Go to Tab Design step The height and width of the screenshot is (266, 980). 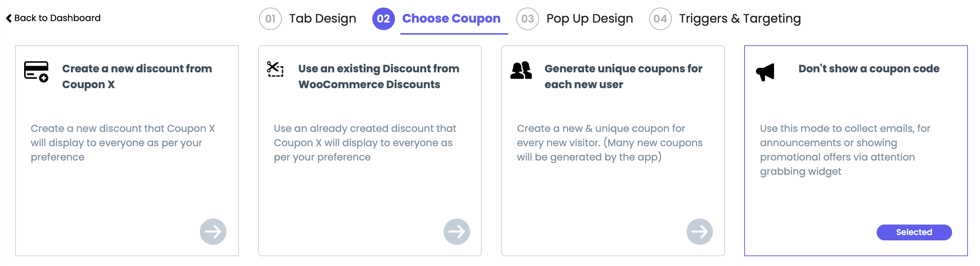[322, 18]
